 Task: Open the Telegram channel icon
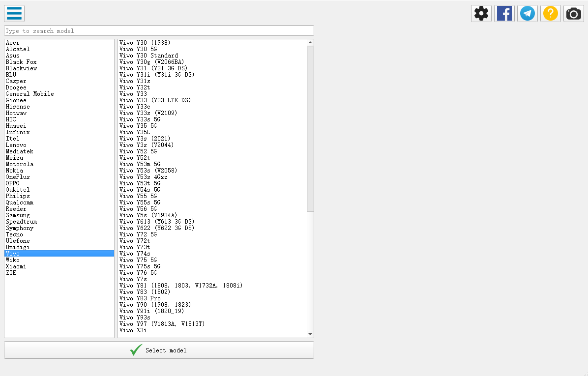[x=528, y=13]
